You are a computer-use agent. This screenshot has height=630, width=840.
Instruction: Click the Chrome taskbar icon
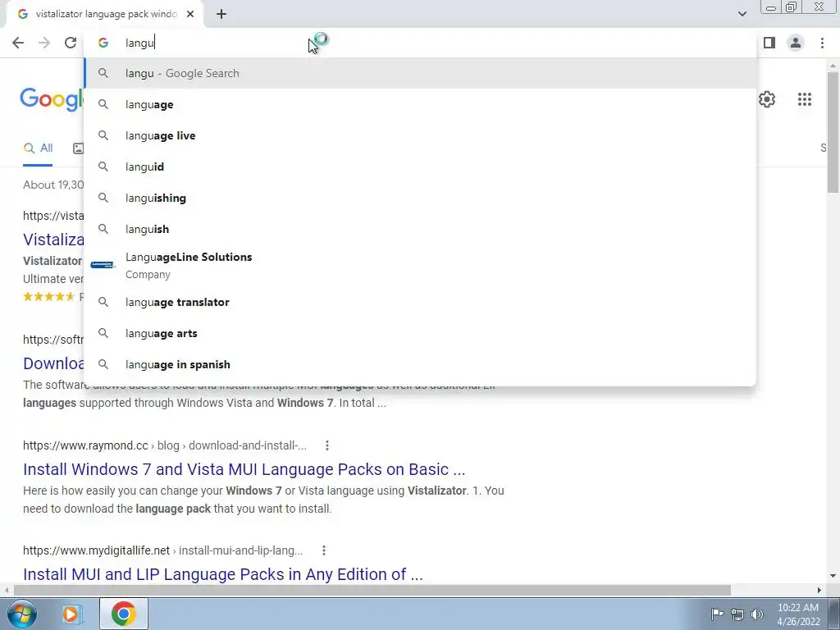(x=124, y=614)
